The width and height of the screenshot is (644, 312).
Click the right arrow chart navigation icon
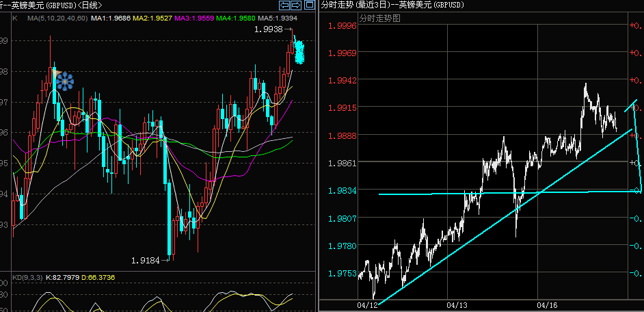[296, 5]
